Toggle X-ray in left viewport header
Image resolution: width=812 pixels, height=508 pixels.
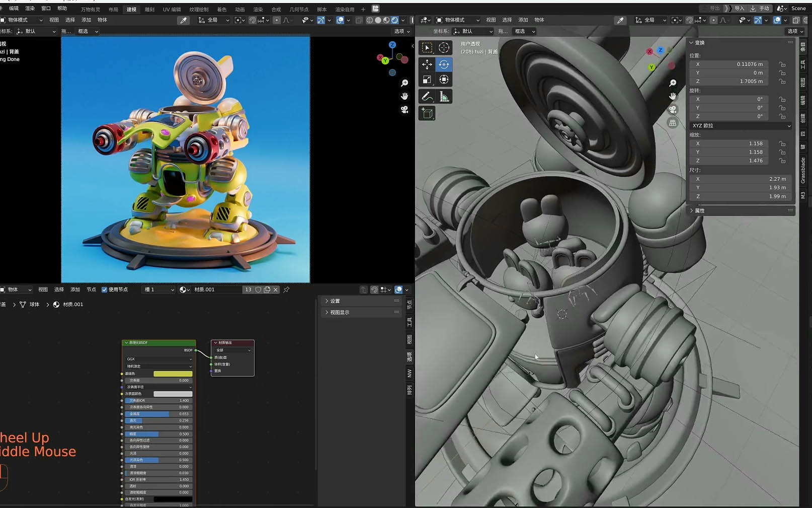(x=359, y=20)
